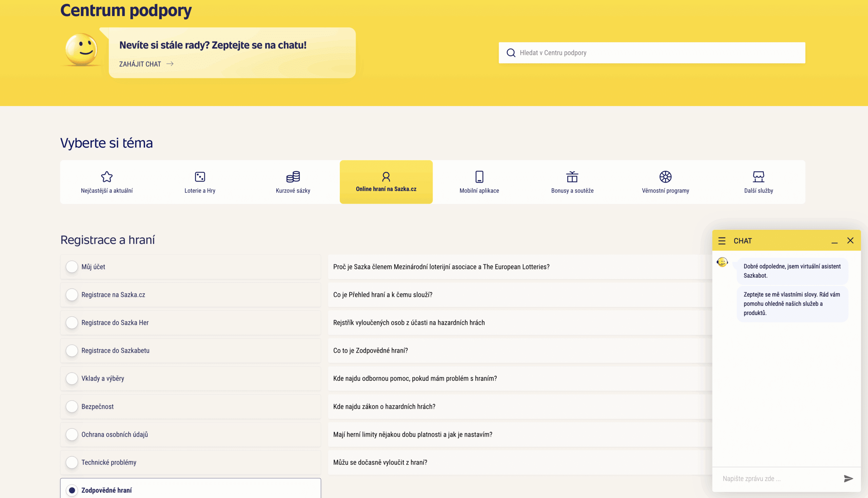
Task: Select the Můj účet radio option
Action: 72,267
